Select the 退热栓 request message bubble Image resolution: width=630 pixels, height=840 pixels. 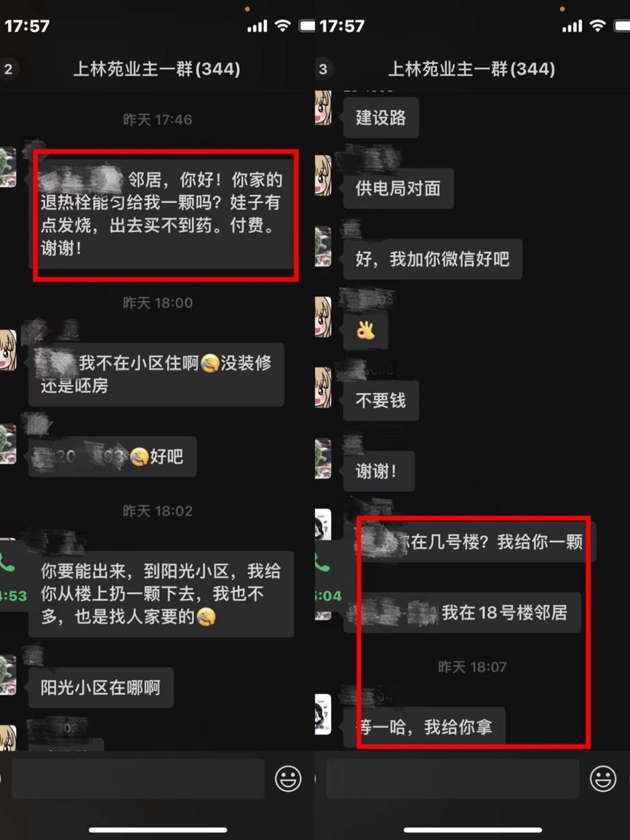point(162,214)
